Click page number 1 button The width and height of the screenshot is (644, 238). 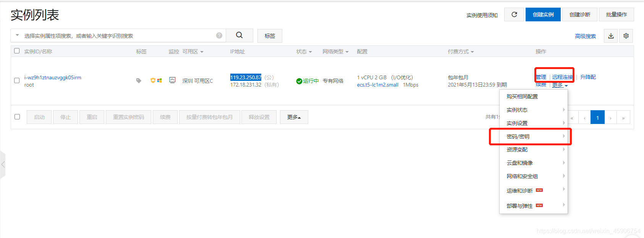(x=598, y=117)
